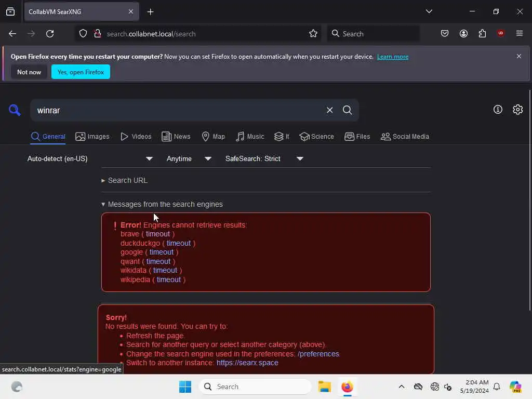Click the page vertical scrollbar
Image resolution: width=532 pixels, height=399 pixels.
(x=529, y=200)
